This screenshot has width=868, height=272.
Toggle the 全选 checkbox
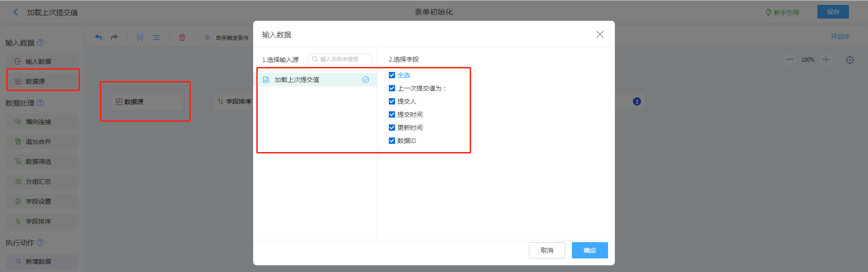coord(392,75)
